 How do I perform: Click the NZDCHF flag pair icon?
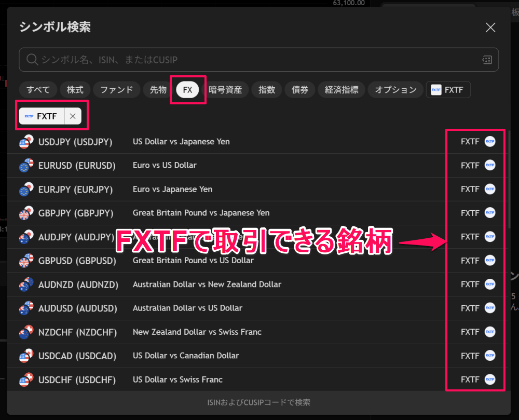(x=26, y=332)
